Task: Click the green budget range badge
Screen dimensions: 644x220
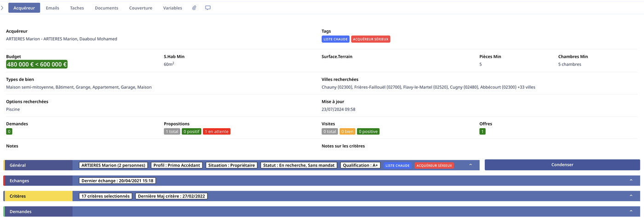Action: [37, 65]
